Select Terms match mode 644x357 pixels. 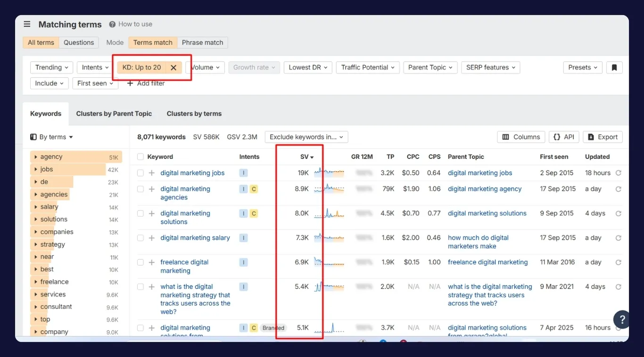(x=153, y=42)
